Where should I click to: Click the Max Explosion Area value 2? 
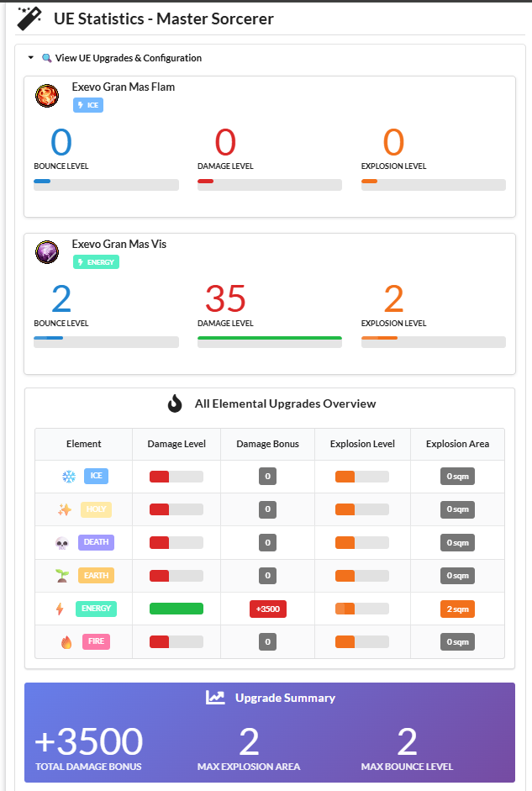[x=249, y=741]
